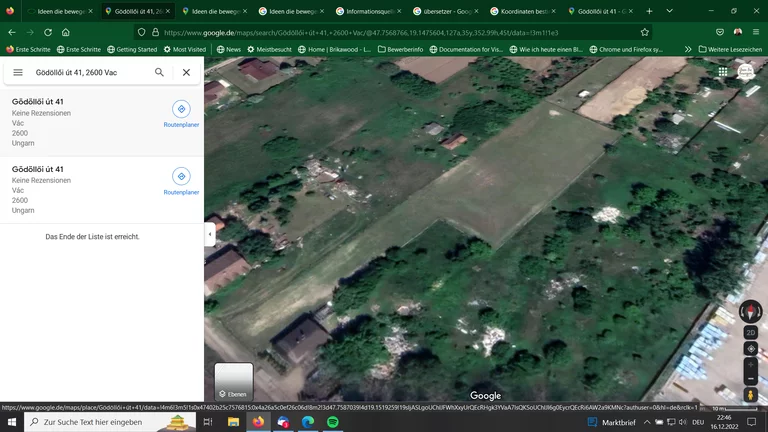Clear the Maps search with the X

(x=186, y=72)
